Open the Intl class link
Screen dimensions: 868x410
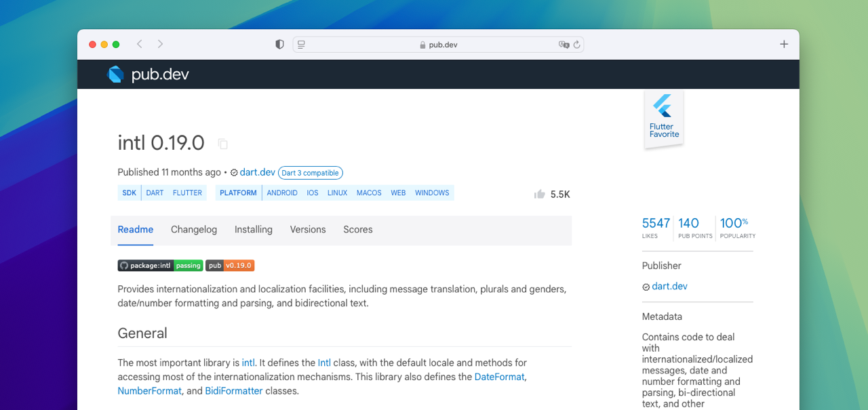tap(324, 363)
